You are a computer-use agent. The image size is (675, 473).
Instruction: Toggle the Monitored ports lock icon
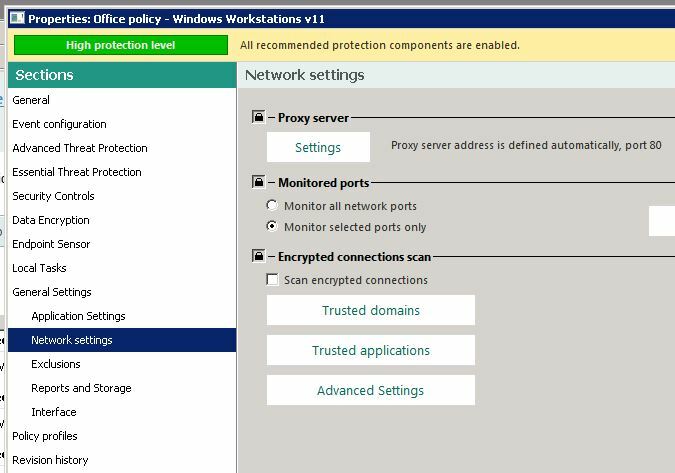pos(258,182)
